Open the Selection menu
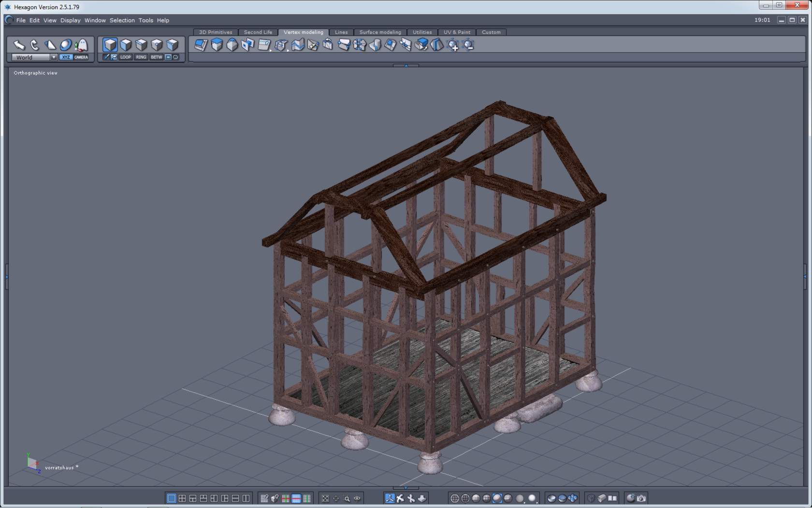This screenshot has width=812, height=508. coord(122,20)
